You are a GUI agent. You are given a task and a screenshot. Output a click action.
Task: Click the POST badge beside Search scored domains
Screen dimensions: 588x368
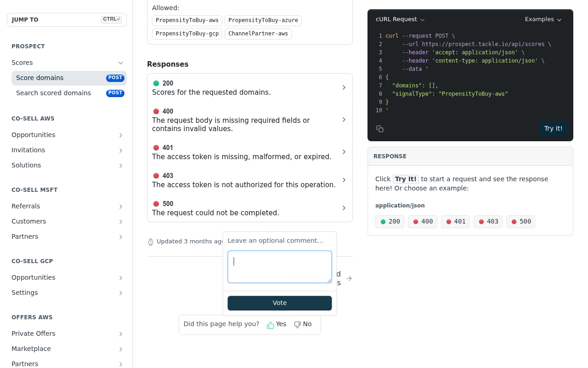click(x=115, y=93)
